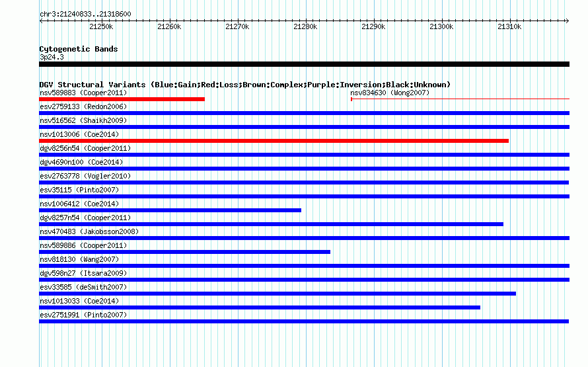The height and width of the screenshot is (367, 588).
Task: Open the esv2759133 (Redon2006) label
Action: tap(83, 106)
